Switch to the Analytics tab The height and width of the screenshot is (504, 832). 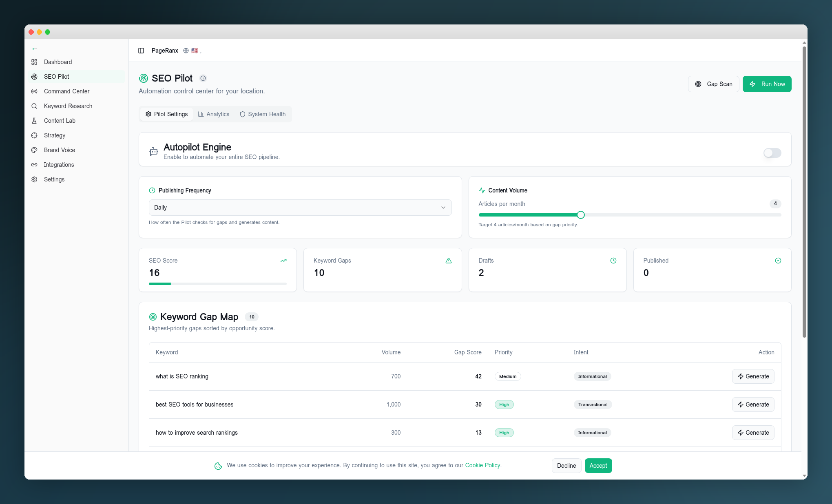[213, 114]
